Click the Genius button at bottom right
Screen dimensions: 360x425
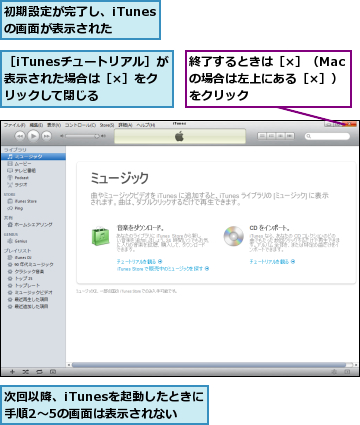(334, 372)
